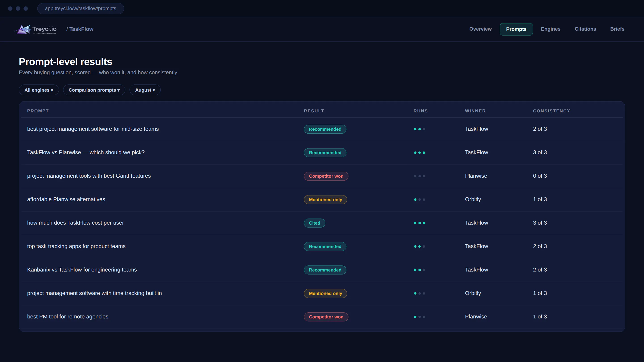Open 'how much does TaskFlow cost per user'

point(75,223)
